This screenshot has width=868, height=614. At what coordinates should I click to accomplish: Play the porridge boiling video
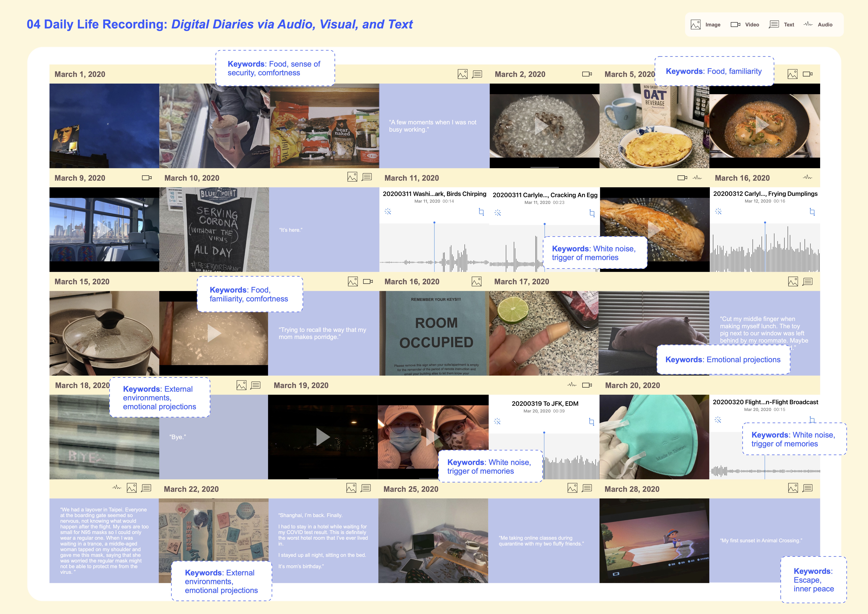click(x=214, y=333)
